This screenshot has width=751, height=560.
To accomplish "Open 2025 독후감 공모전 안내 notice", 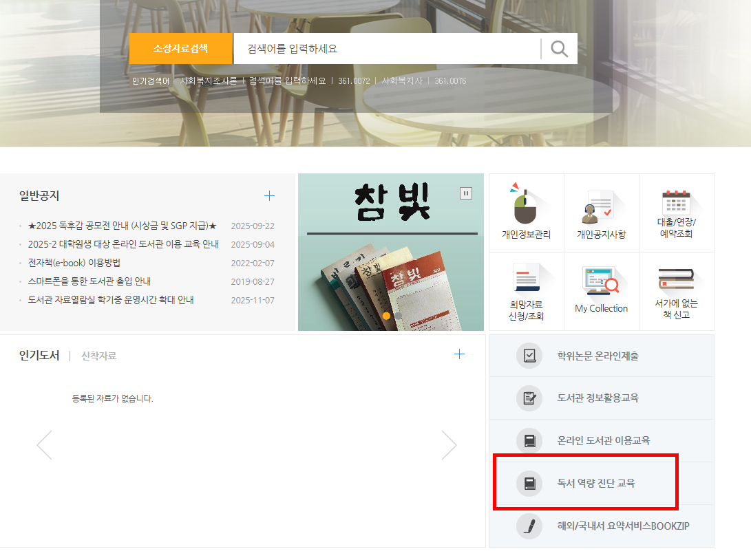I will (122, 226).
